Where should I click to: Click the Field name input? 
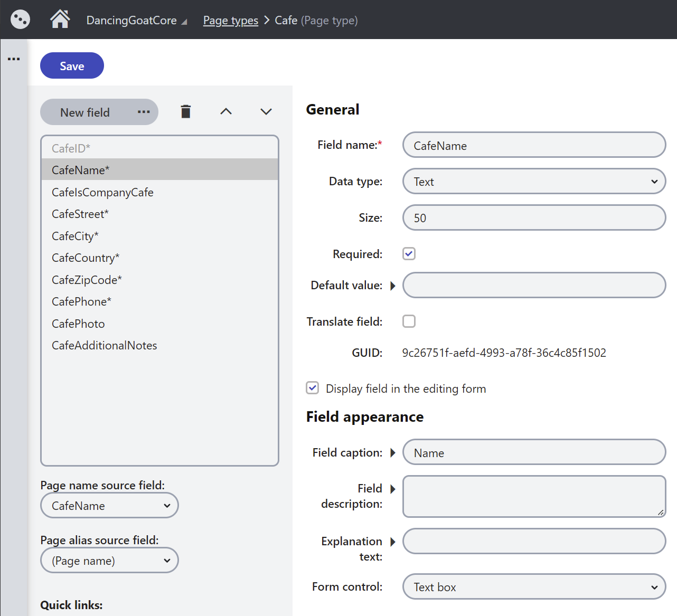[534, 145]
